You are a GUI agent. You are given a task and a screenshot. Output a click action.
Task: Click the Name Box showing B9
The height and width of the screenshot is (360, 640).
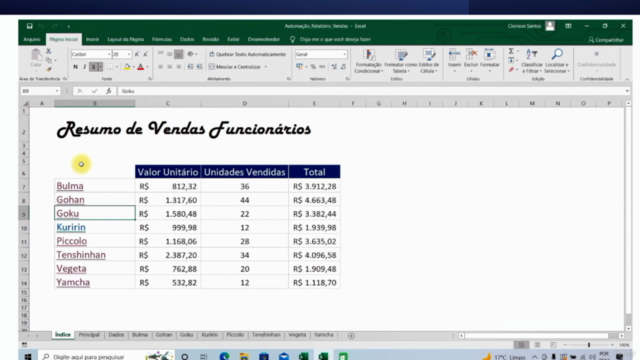pyautogui.click(x=40, y=91)
